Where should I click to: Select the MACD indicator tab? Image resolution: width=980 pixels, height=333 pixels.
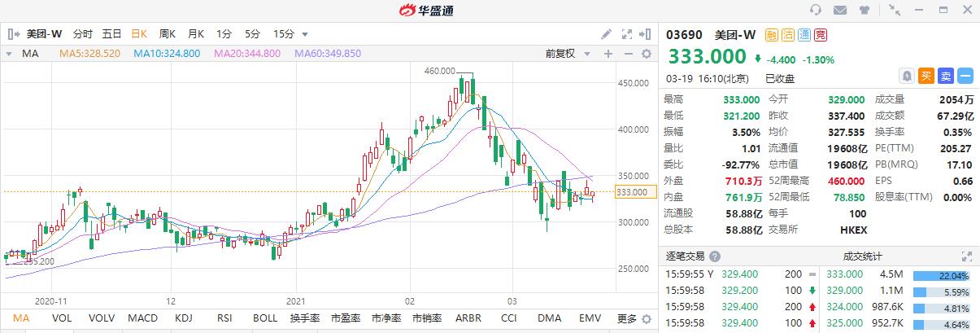point(143,318)
